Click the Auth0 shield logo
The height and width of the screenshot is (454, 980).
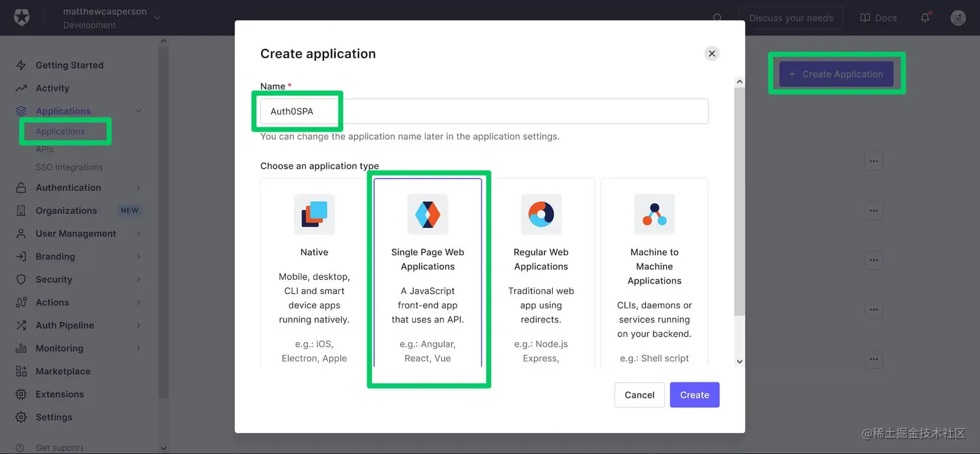[x=21, y=17]
